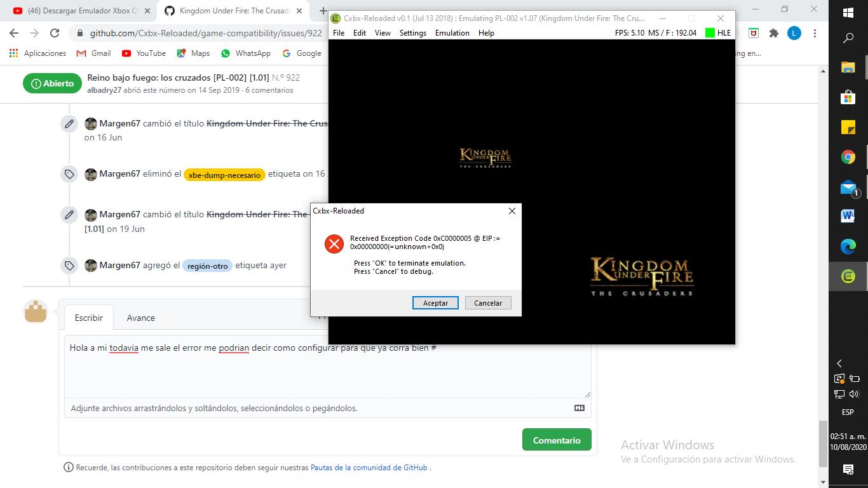Open the Chrome extensions puzzle menu
868x488 pixels.
tap(773, 33)
